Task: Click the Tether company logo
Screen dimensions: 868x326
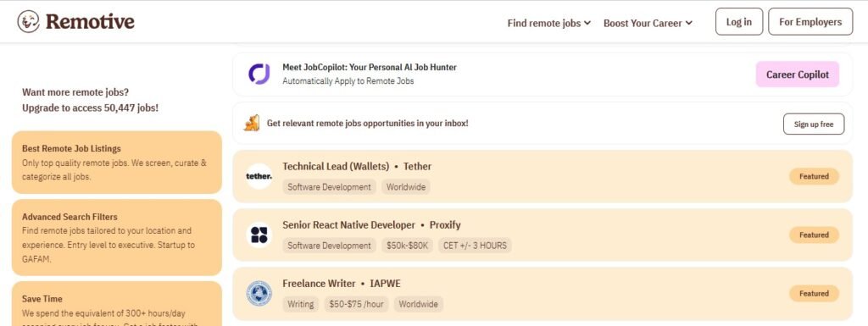Action: pyautogui.click(x=259, y=176)
